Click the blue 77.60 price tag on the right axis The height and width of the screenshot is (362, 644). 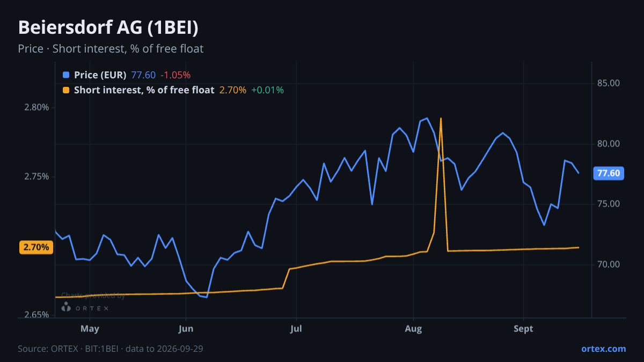click(609, 173)
